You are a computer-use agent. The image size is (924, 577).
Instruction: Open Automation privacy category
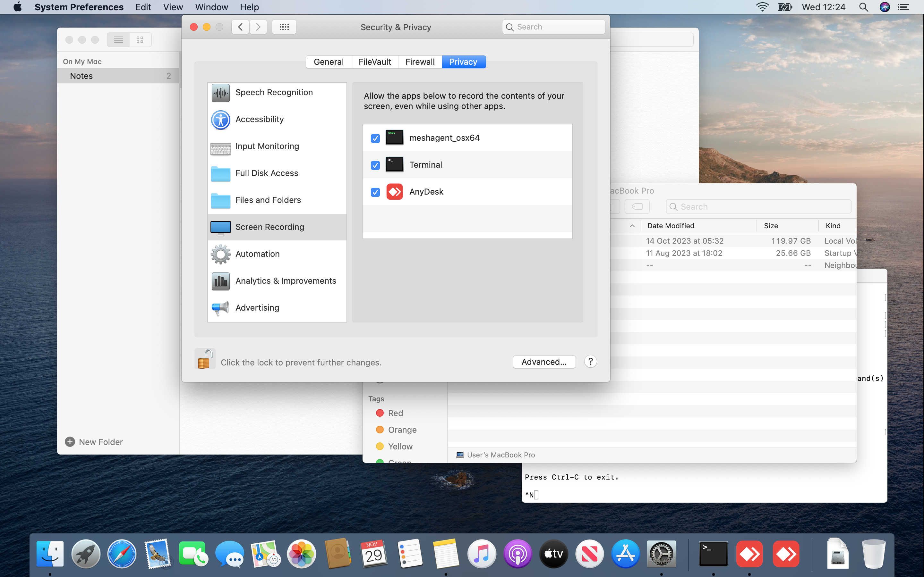(x=257, y=254)
